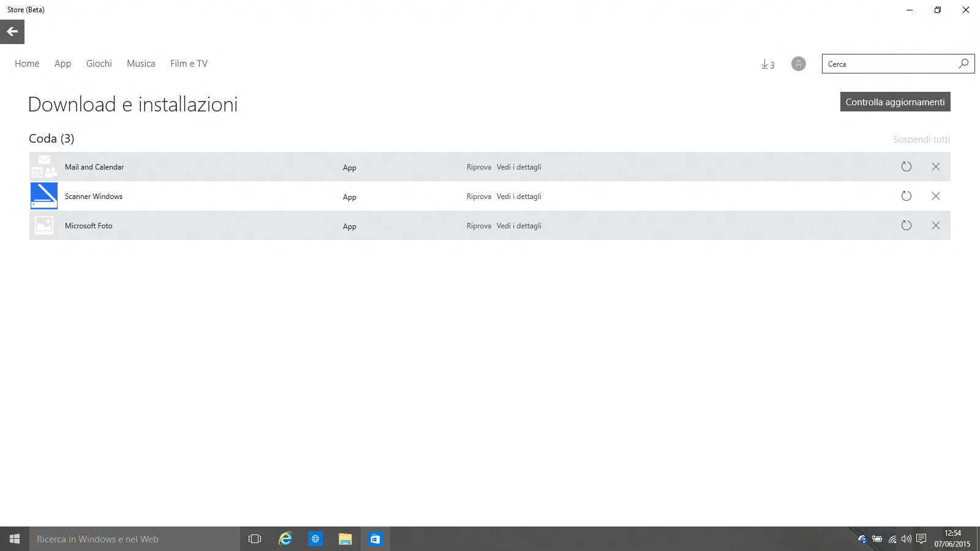Switch to the Musica tab
The height and width of the screenshot is (551, 980).
coord(141,64)
